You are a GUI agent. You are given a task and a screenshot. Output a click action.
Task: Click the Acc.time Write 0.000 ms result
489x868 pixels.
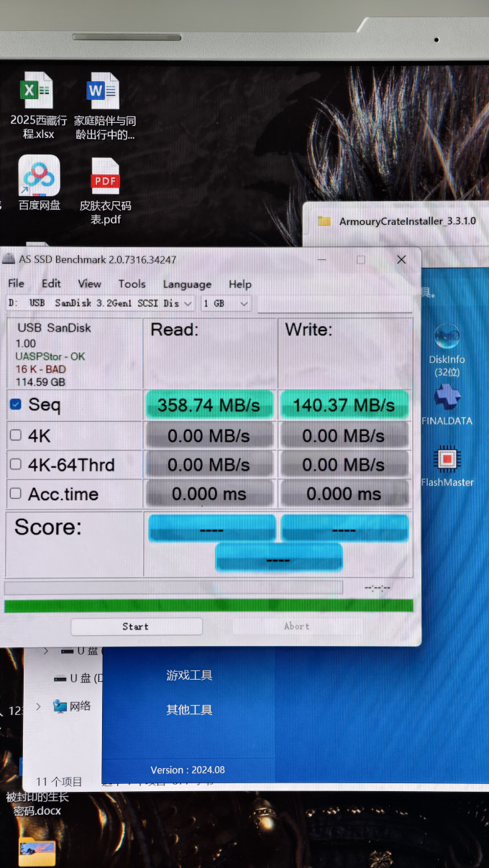coord(344,494)
